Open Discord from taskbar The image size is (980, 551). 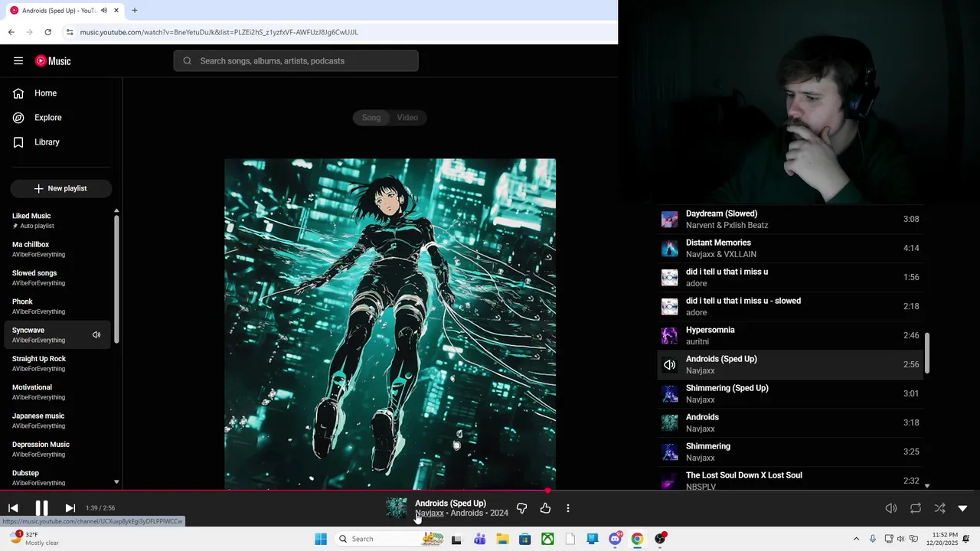(x=615, y=539)
